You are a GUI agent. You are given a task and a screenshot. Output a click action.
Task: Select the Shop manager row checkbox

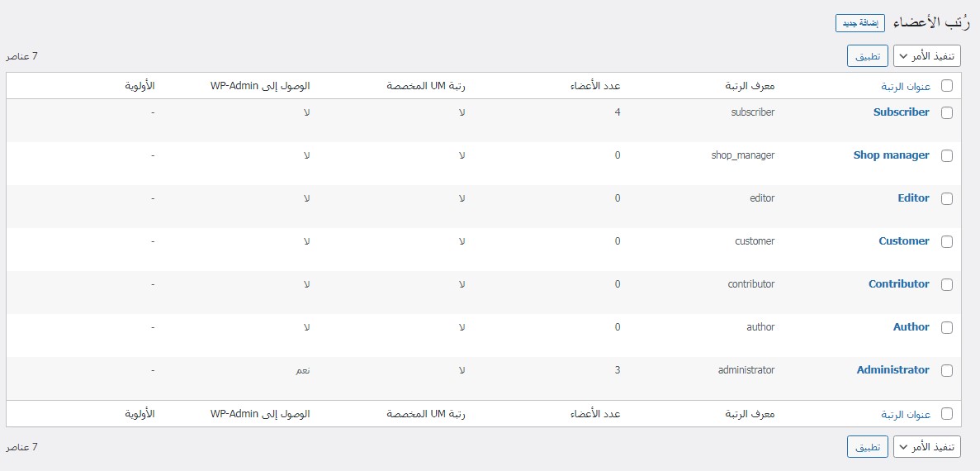tap(946, 156)
